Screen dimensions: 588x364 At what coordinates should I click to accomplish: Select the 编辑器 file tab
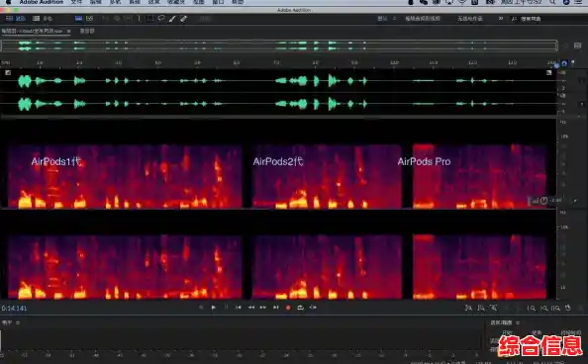click(x=32, y=31)
